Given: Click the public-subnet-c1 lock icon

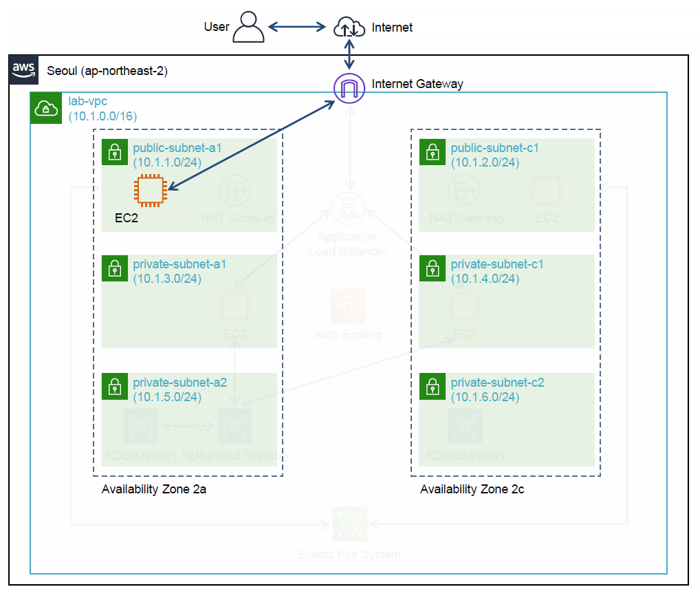Looking at the screenshot, I should pyautogui.click(x=433, y=152).
